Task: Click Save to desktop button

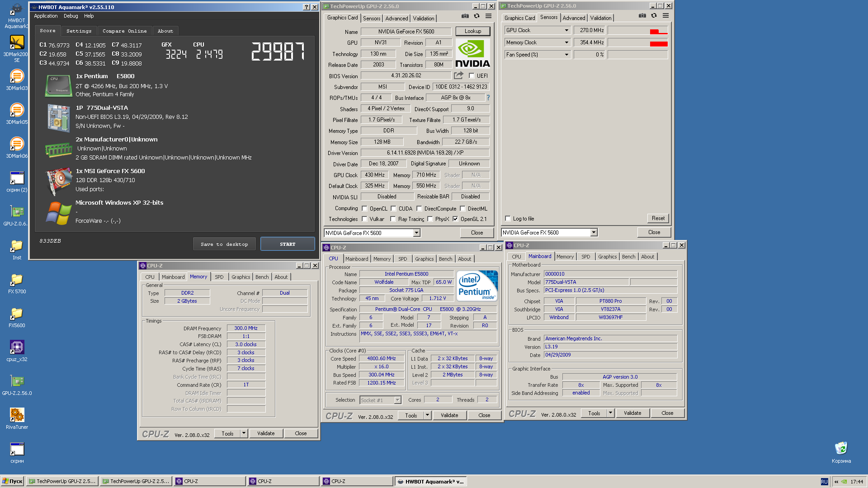Action: [224, 244]
